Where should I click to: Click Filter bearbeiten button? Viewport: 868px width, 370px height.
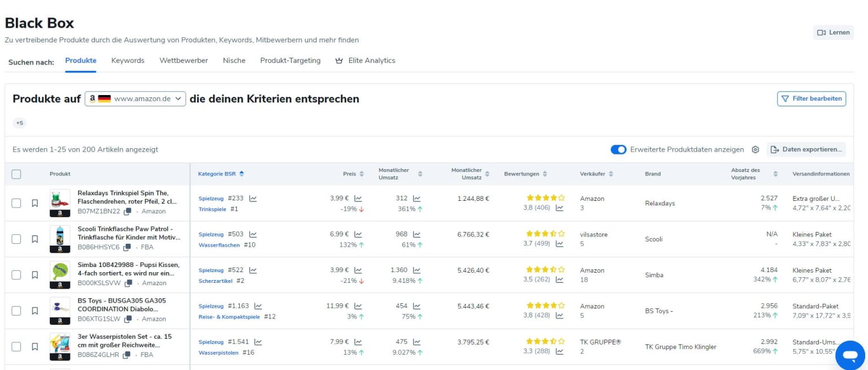point(811,98)
